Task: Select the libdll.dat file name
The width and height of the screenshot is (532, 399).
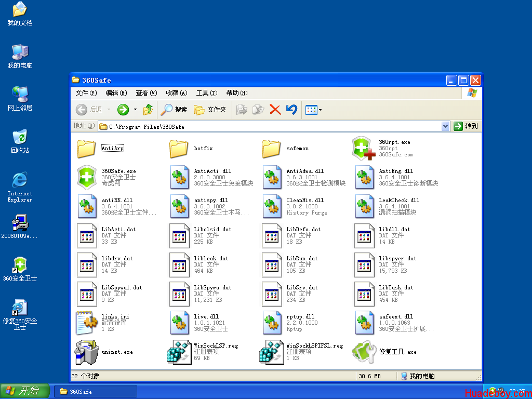Action: point(394,229)
